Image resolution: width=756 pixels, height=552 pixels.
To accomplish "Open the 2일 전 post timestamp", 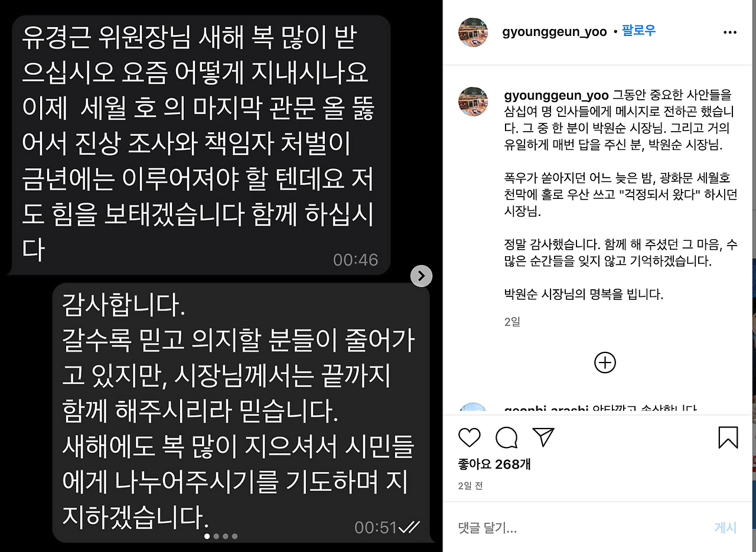I will pos(471,486).
